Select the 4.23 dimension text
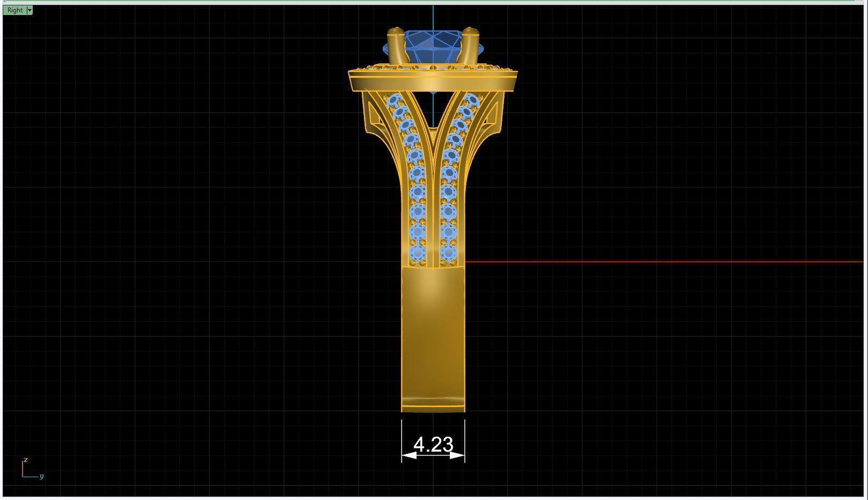The image size is (868, 500). [x=433, y=445]
